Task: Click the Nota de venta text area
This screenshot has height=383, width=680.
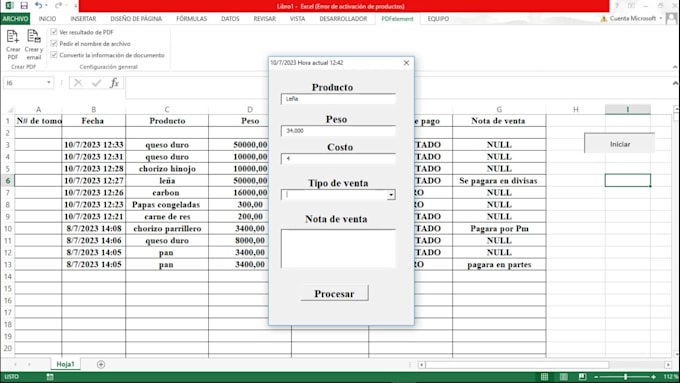Action: click(338, 249)
